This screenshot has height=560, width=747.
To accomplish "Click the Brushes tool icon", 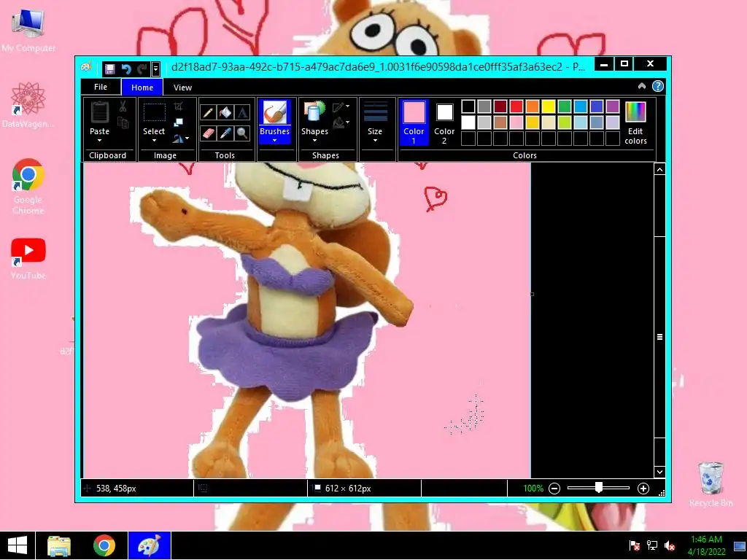I will (275, 113).
